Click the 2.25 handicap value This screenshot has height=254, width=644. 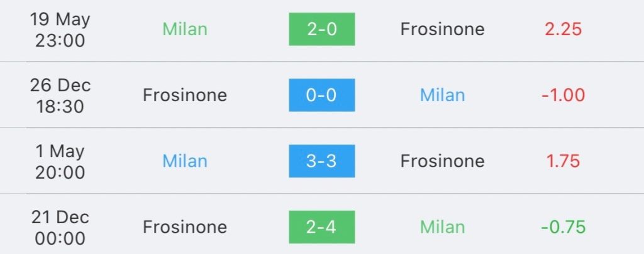tap(563, 29)
